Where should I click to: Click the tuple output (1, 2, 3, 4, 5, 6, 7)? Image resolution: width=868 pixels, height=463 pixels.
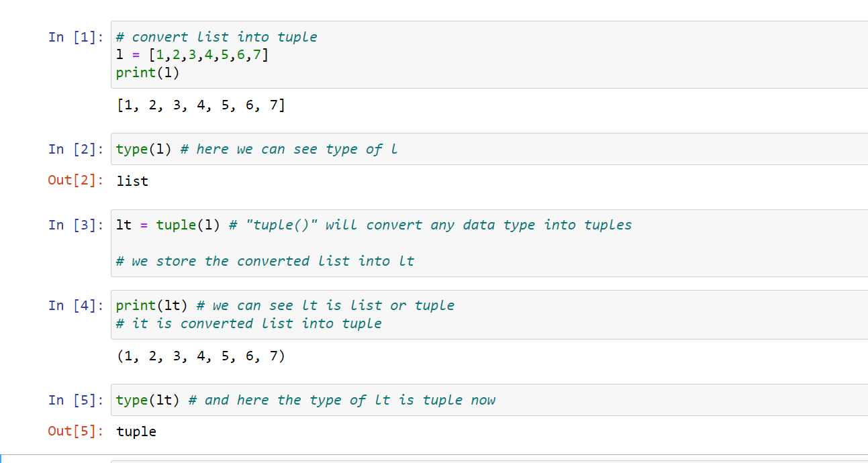coord(201,356)
